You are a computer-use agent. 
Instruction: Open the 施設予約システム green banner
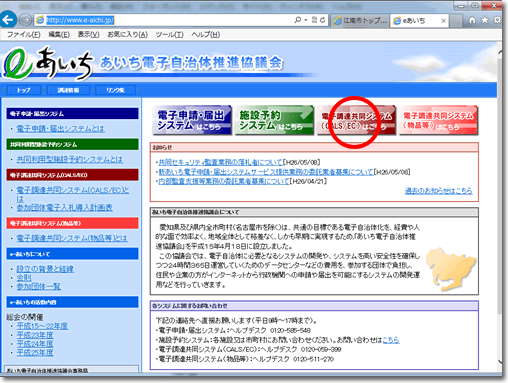[x=274, y=120]
